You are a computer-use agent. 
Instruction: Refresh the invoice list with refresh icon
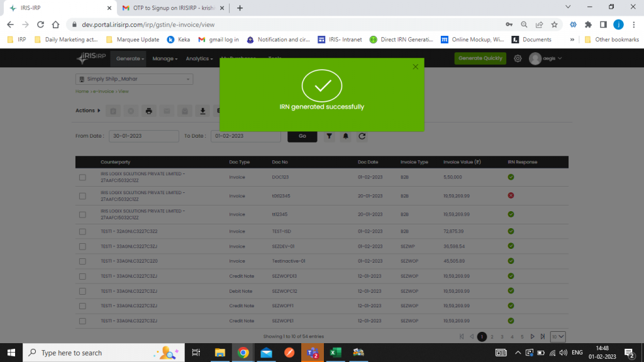[360, 136]
